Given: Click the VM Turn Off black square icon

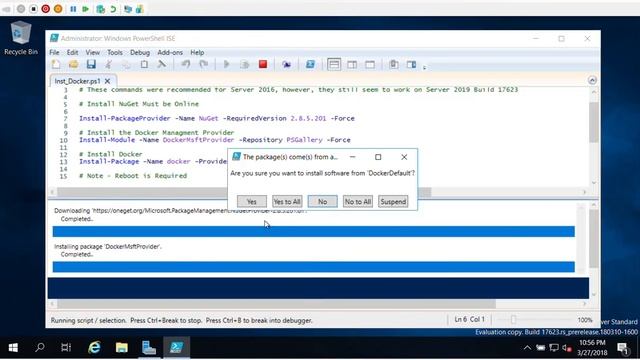Looking at the screenshot, I should (x=33, y=9).
